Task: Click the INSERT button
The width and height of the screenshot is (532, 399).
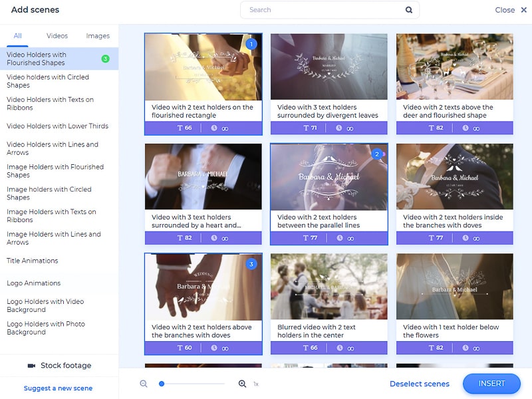Action: pyautogui.click(x=491, y=384)
